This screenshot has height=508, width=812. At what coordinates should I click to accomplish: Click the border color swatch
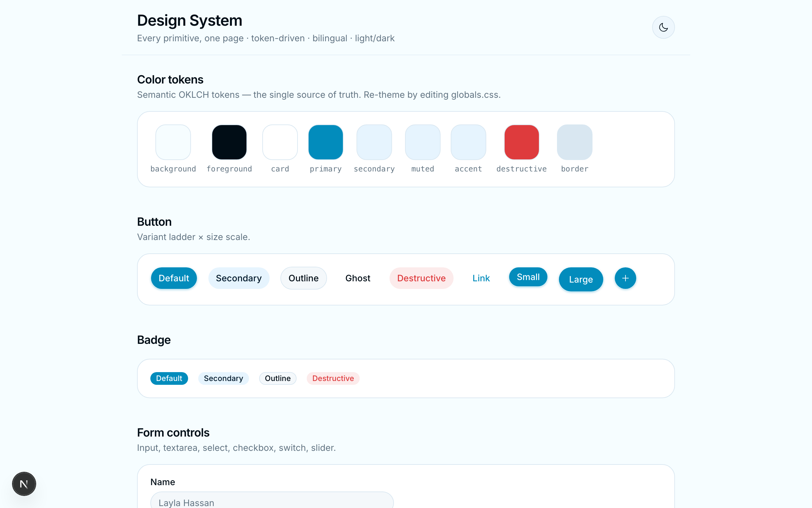tap(574, 142)
